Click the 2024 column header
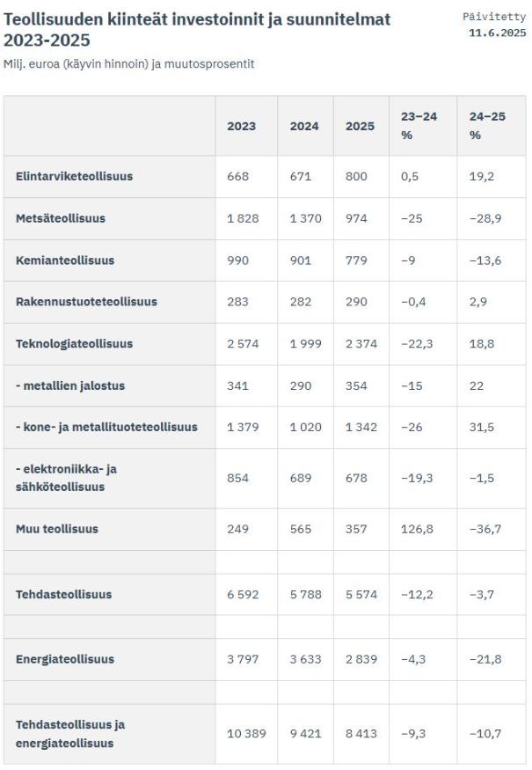532x770 pixels. pyautogui.click(x=303, y=126)
